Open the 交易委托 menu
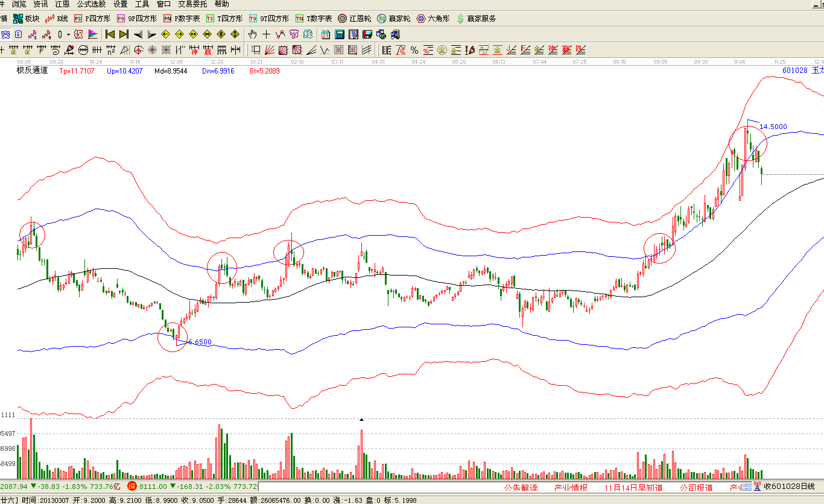 (x=192, y=4)
